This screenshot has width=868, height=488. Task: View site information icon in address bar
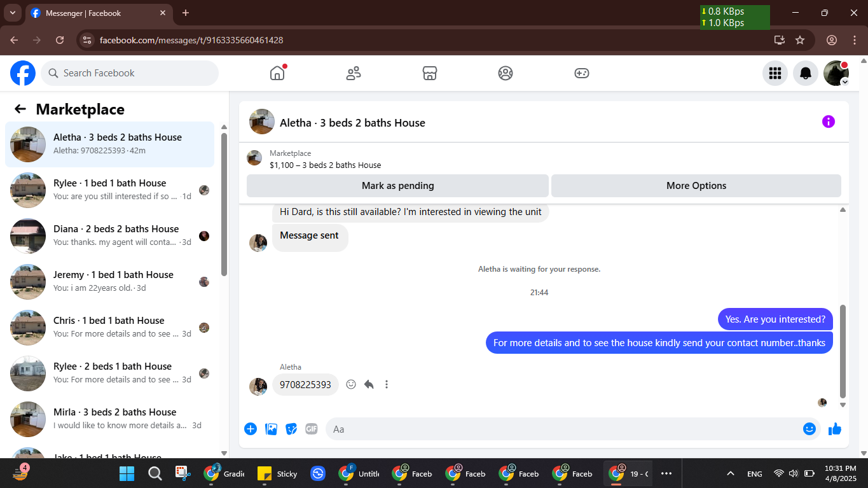click(88, 40)
